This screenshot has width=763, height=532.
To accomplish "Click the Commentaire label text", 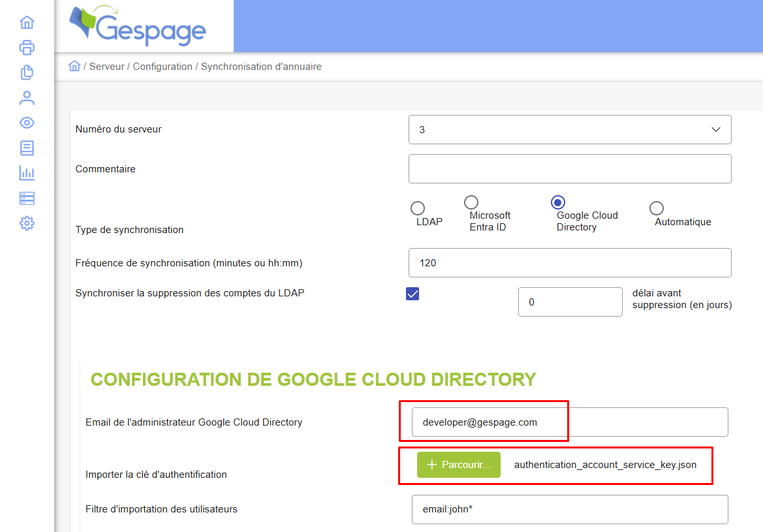I will coord(105,169).
